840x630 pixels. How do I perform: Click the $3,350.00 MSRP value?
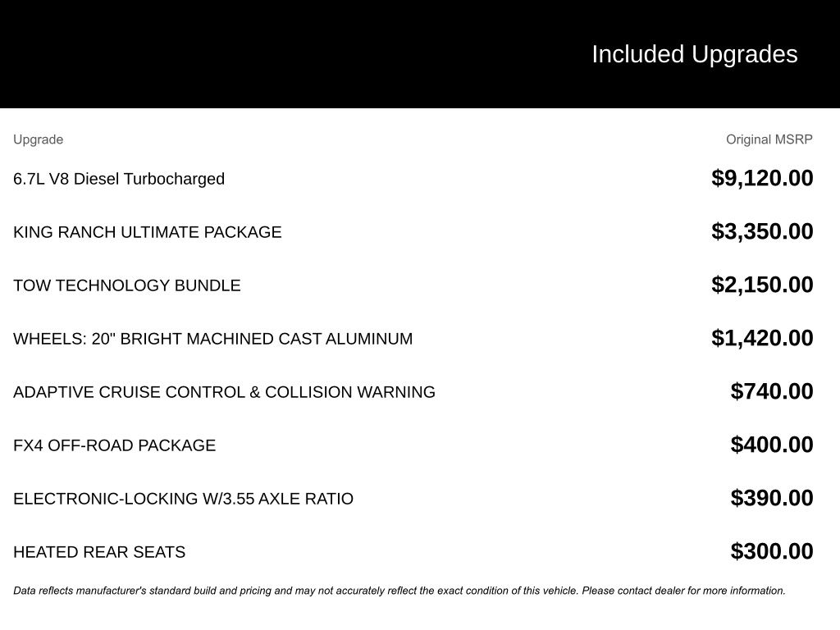tap(762, 231)
